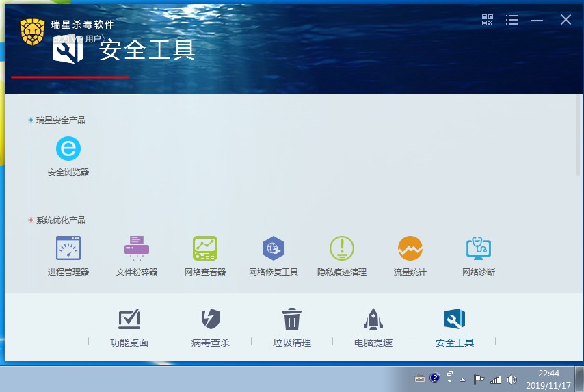Launch the 网络修复工具 network repair icon
Image resolution: width=584 pixels, height=392 pixels.
click(x=274, y=248)
